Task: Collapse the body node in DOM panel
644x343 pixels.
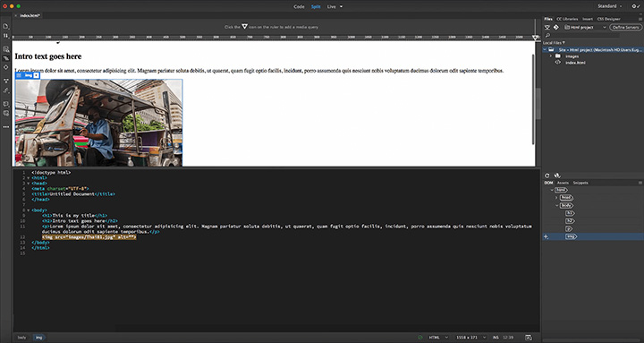Action: pyautogui.click(x=557, y=206)
